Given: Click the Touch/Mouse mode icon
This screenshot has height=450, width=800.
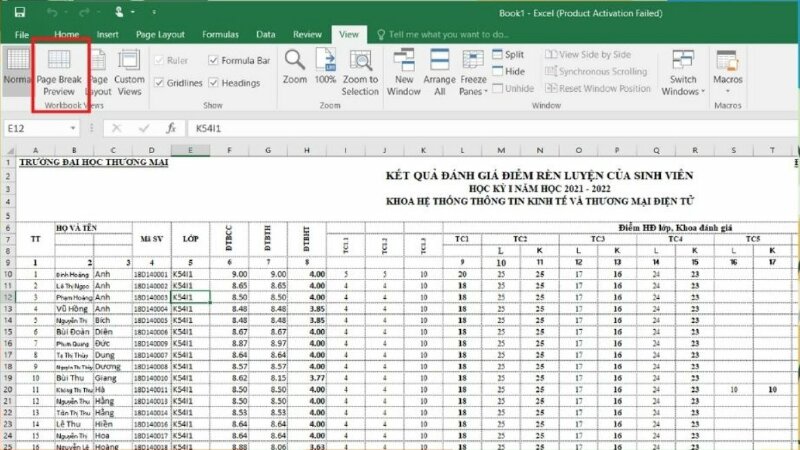Looking at the screenshot, I should (119, 12).
